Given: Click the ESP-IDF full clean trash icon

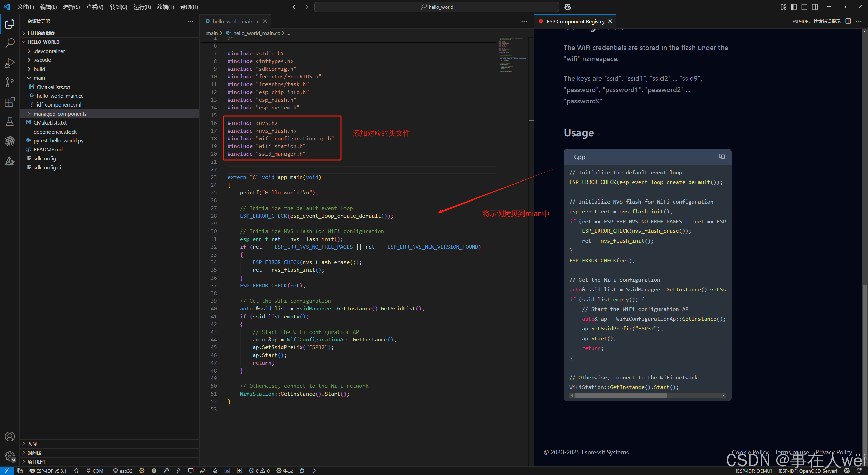Looking at the screenshot, I should click(154, 471).
